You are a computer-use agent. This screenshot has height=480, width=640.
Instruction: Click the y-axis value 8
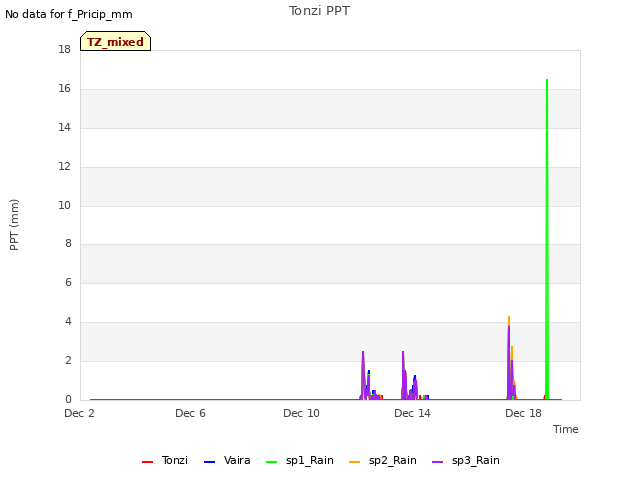[68, 244]
